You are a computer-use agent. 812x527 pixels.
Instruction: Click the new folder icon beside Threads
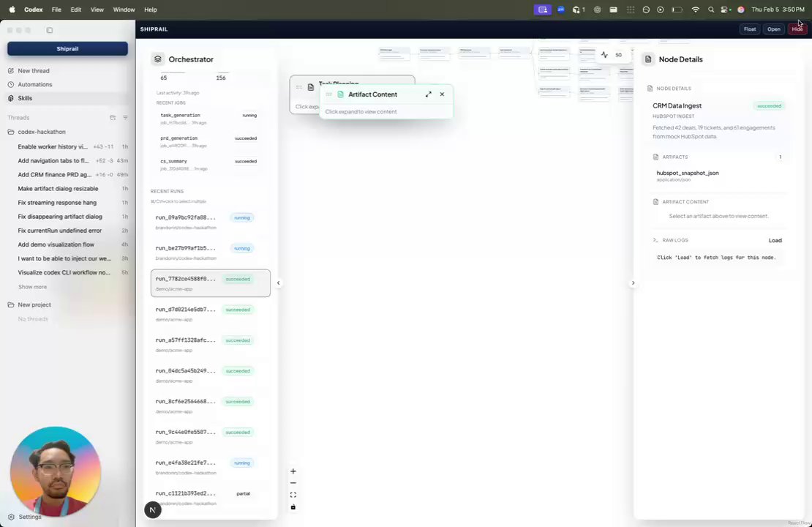point(113,118)
